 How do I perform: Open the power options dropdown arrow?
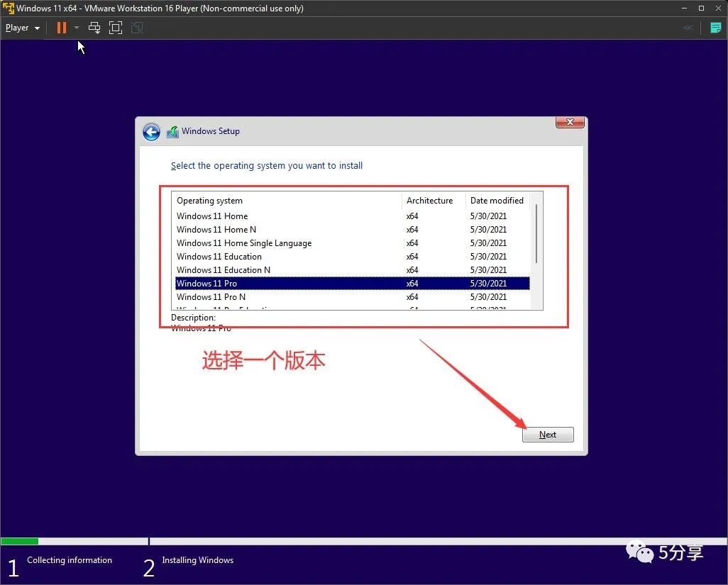(77, 28)
